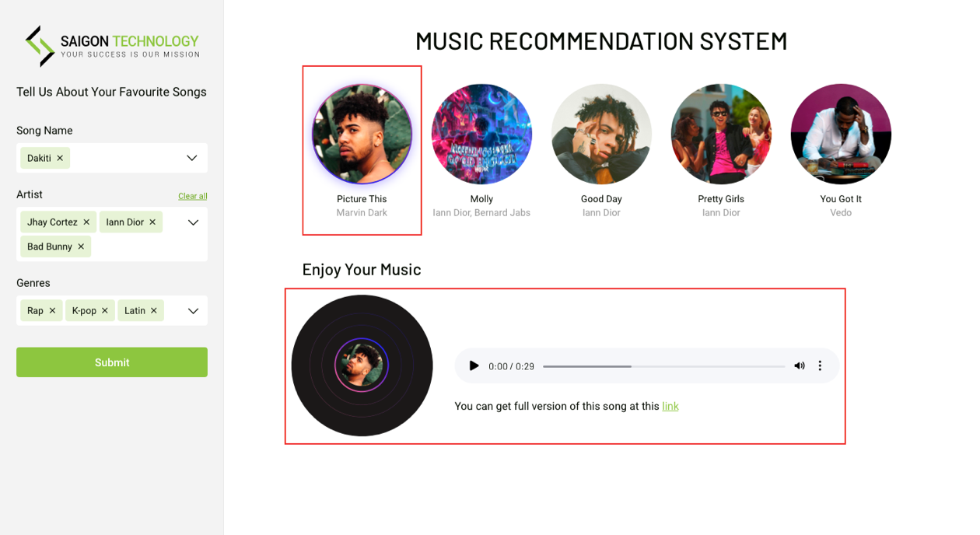
Task: Play the audio preview
Action: click(474, 365)
